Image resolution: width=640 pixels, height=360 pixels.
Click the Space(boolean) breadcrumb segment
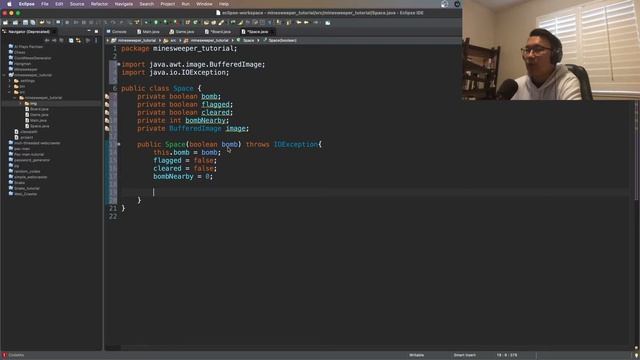click(x=282, y=40)
